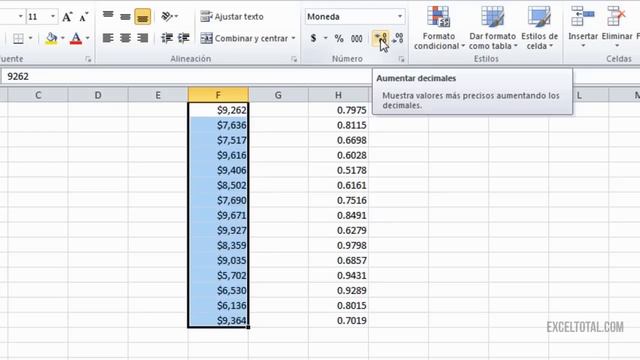Select column G header
Screen dimensions: 640x360
click(x=278, y=95)
